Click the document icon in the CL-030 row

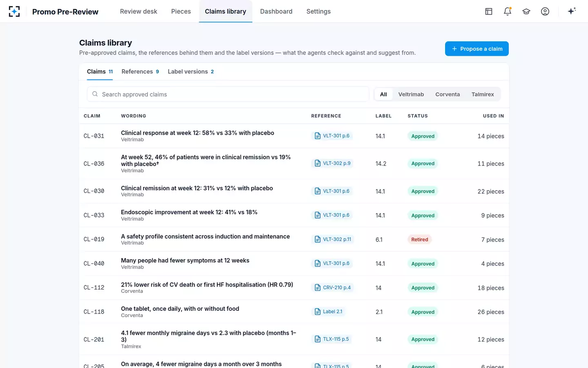[318, 191]
